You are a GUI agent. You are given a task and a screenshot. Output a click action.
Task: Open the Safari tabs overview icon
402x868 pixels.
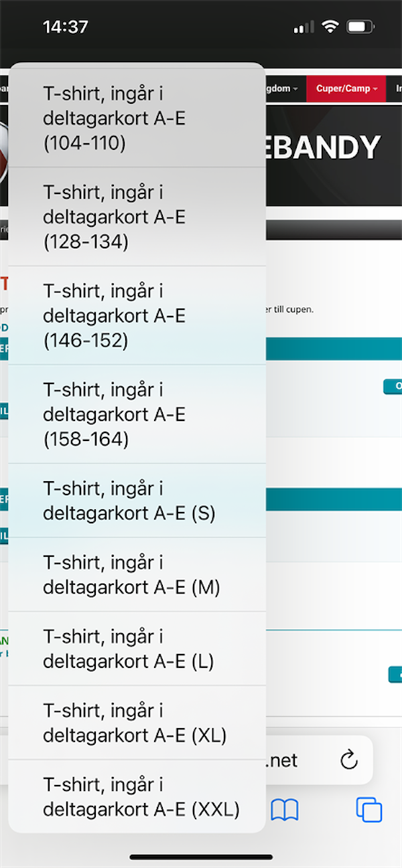[368, 810]
